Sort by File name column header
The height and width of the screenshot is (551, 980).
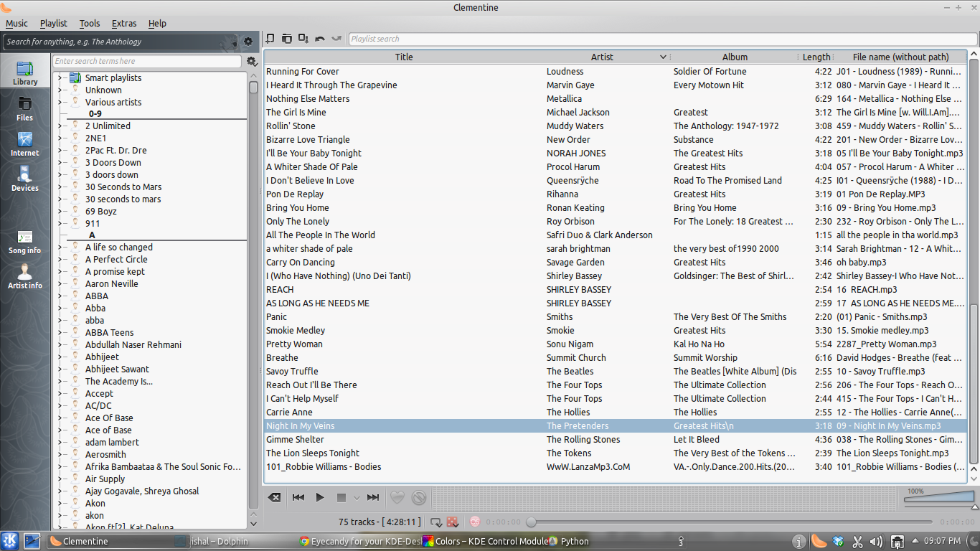tap(900, 57)
